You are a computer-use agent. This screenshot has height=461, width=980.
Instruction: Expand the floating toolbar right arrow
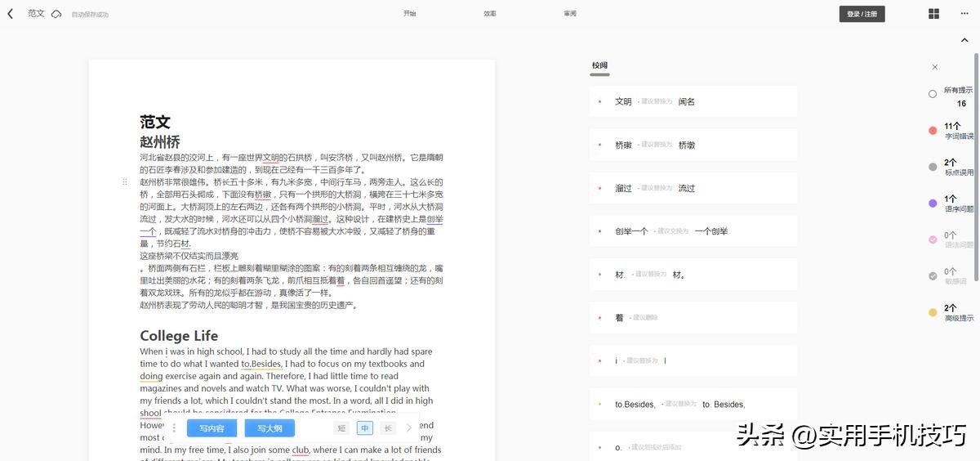point(409,428)
